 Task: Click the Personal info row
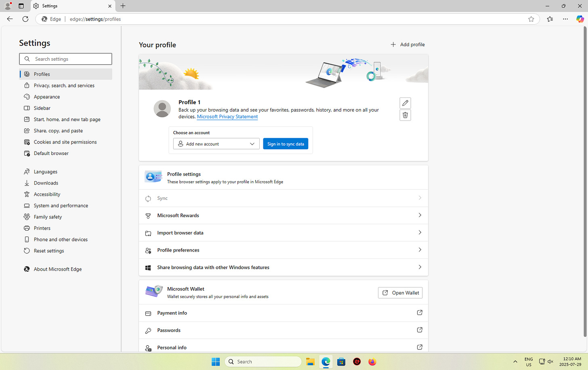coord(283,347)
